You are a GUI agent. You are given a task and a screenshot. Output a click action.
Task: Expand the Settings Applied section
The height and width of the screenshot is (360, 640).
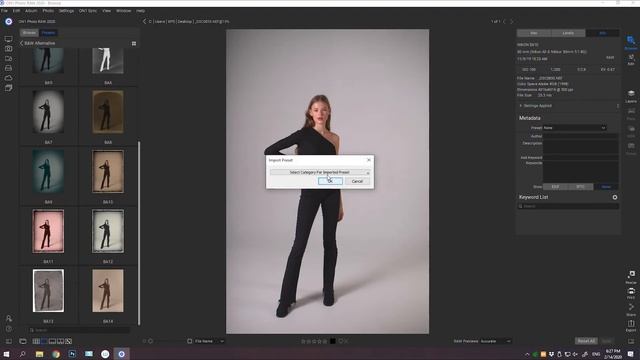(x=520, y=106)
